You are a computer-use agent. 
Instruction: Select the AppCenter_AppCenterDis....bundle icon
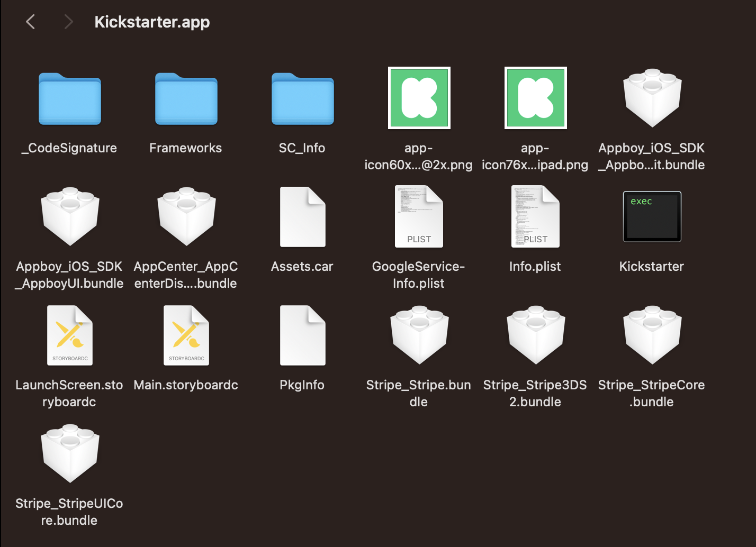click(187, 216)
